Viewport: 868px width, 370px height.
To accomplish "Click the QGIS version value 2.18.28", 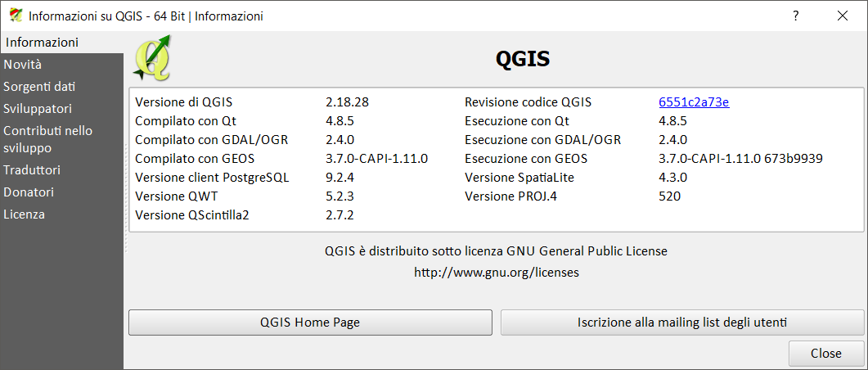I will (x=347, y=102).
